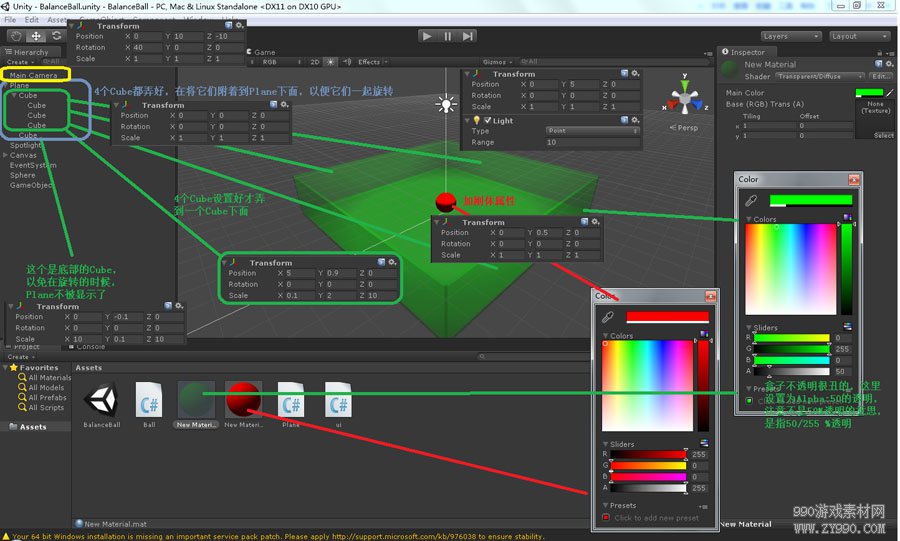Pick color with eyedropper in green Color window
Image resolution: width=900 pixels, height=541 pixels.
coord(751,200)
